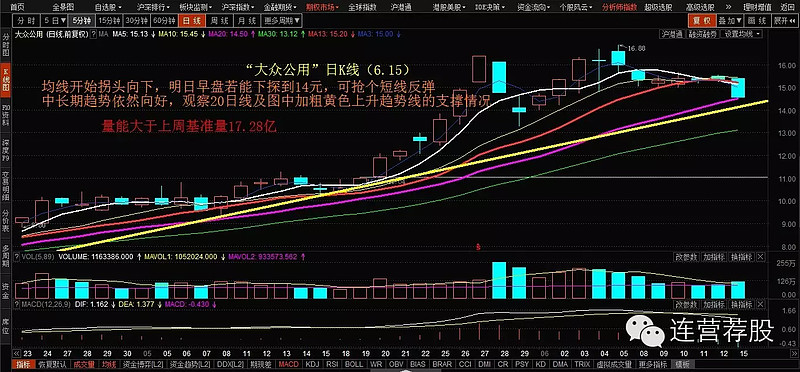
Task: Select the 日线 daily K-line
Action: [x=192, y=20]
